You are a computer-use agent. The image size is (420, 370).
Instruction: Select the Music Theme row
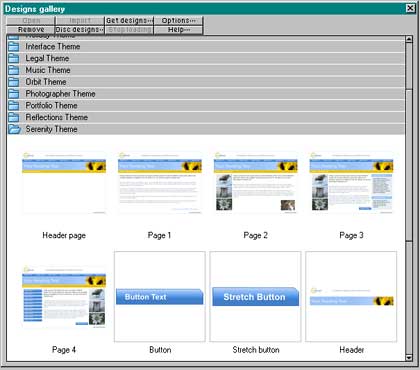point(206,70)
